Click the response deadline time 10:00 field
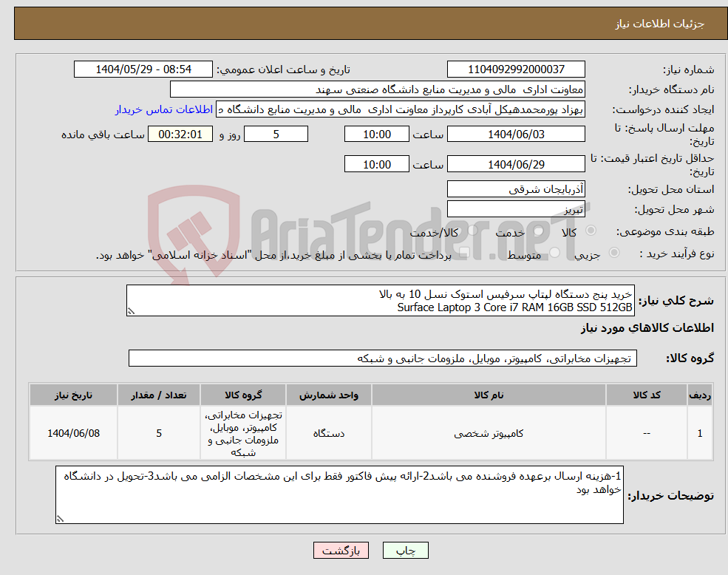 [x=376, y=135]
